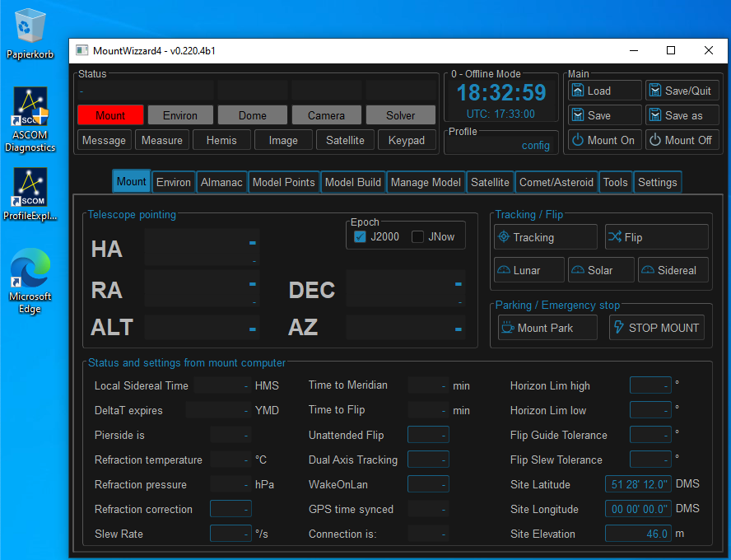Select the Model Build tab
Screen dimensions: 731x560
[353, 182]
